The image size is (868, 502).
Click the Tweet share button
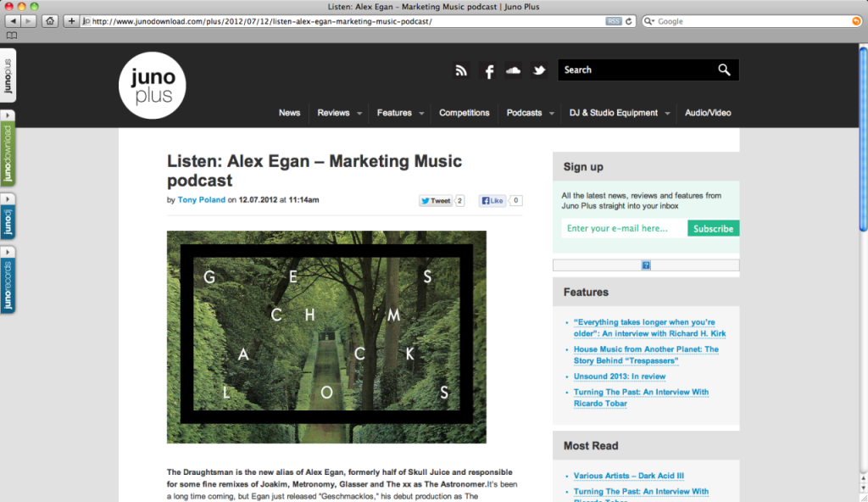[x=437, y=201]
